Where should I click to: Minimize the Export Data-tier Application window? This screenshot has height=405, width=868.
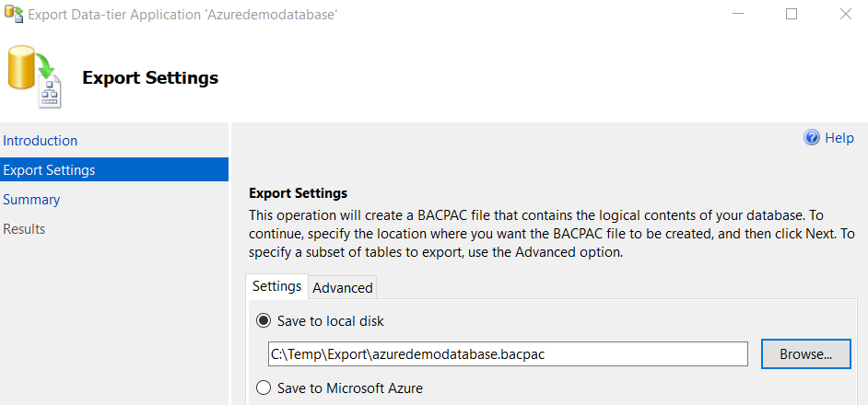(736, 15)
